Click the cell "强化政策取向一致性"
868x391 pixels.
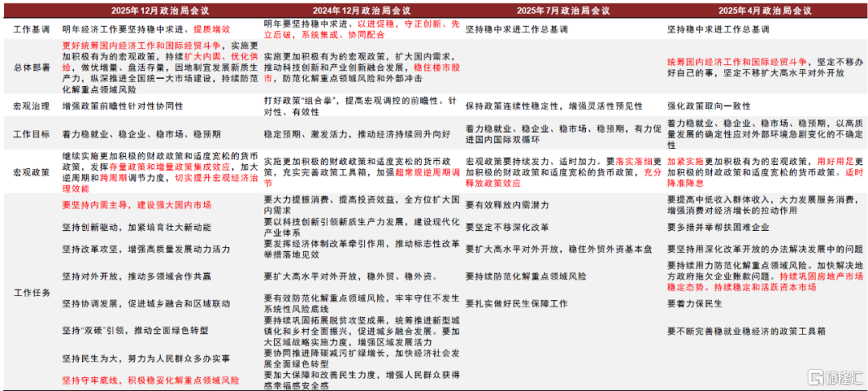pyautogui.click(x=709, y=105)
